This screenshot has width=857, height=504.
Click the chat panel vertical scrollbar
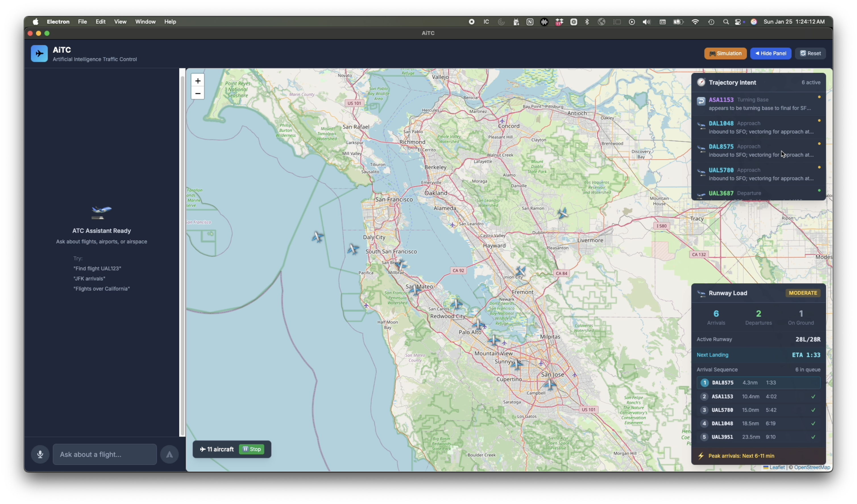click(x=182, y=251)
